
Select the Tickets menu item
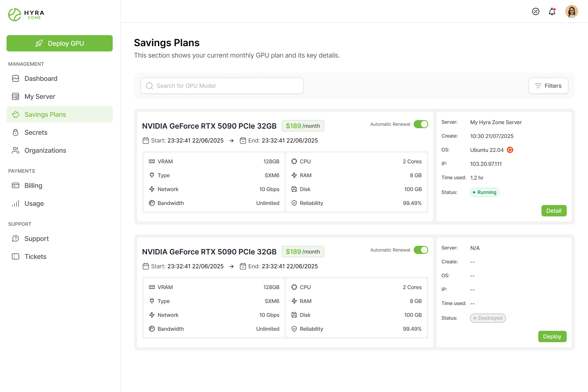pos(36,256)
